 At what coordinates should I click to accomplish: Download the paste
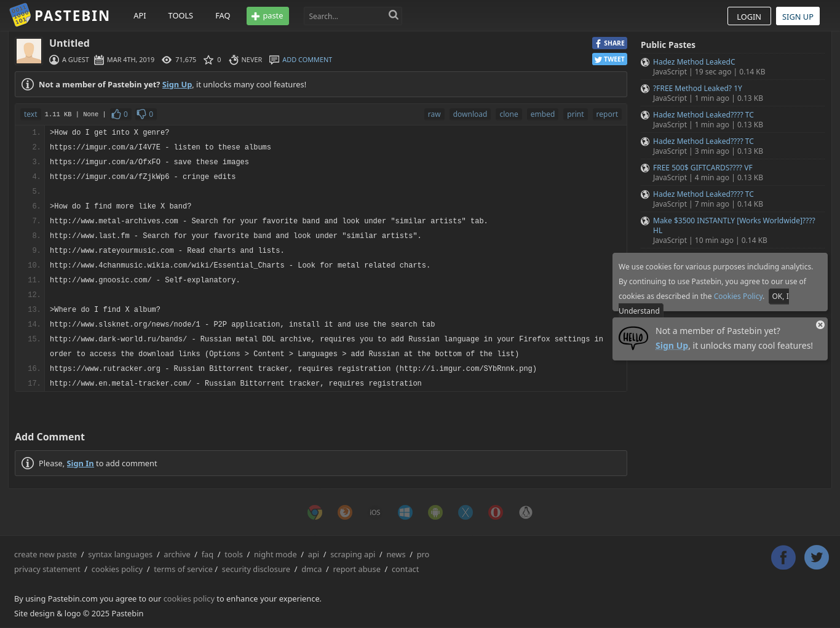(470, 114)
